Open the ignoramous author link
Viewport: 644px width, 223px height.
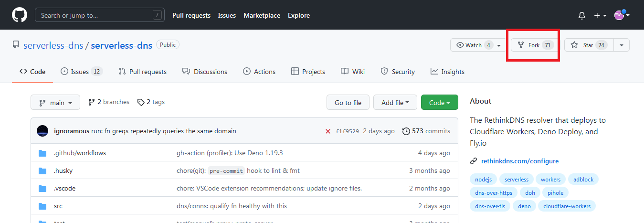coord(72,131)
